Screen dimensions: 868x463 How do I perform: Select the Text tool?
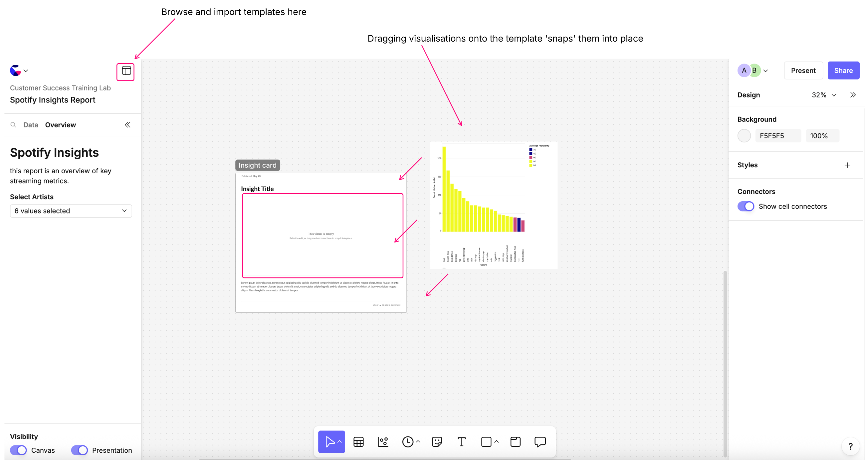pyautogui.click(x=461, y=441)
